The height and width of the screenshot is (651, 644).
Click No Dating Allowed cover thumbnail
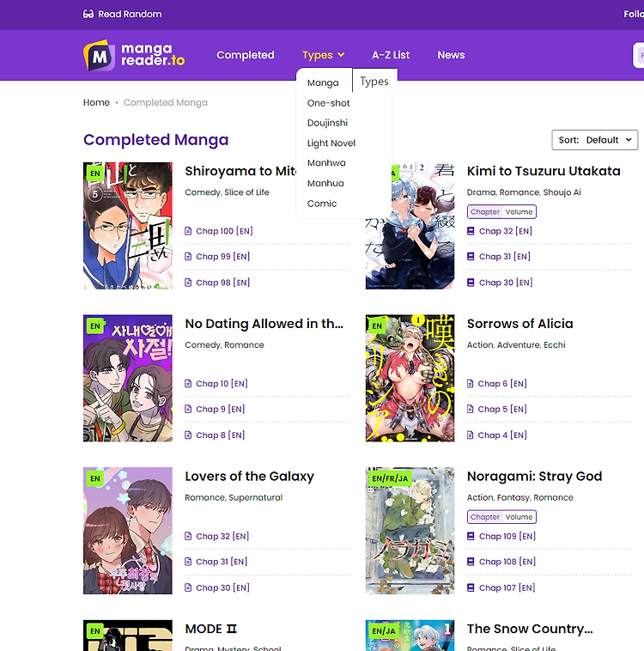click(x=128, y=378)
